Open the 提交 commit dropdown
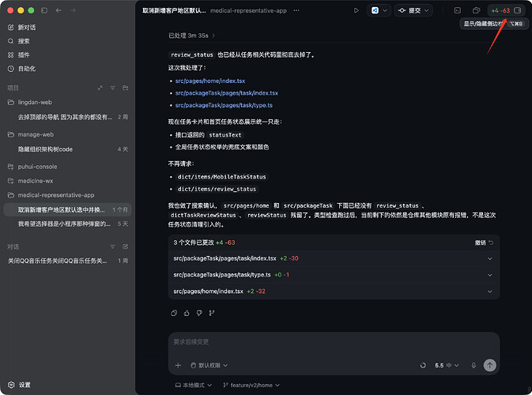This screenshot has width=532, height=395. pos(413,10)
